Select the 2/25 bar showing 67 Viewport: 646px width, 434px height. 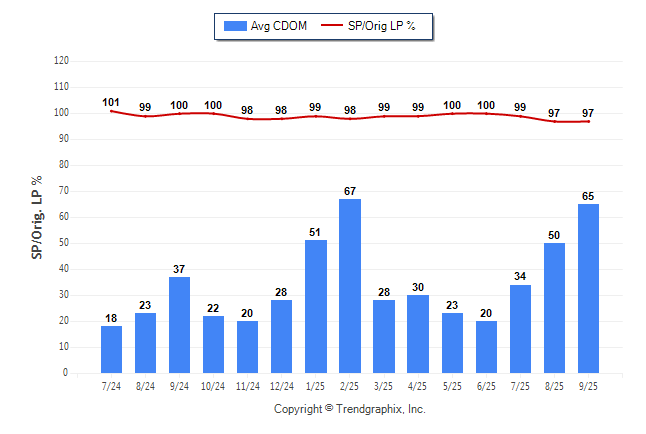pos(350,286)
